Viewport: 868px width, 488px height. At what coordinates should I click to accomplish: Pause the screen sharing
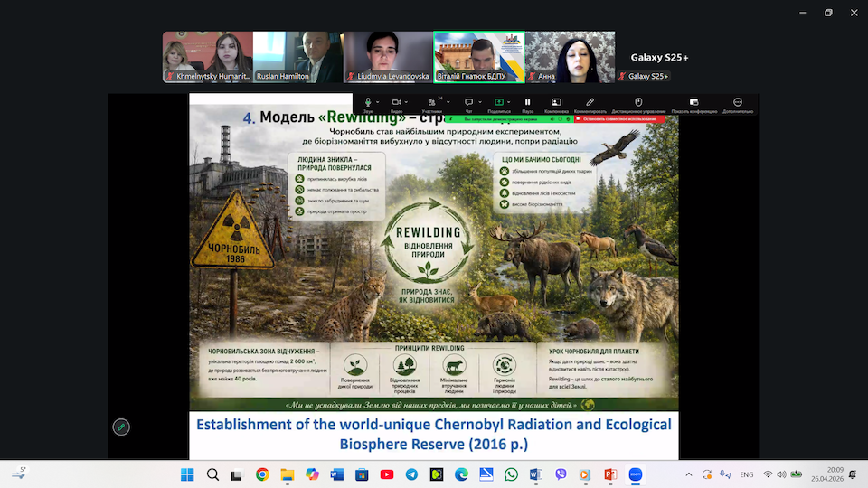point(528,103)
